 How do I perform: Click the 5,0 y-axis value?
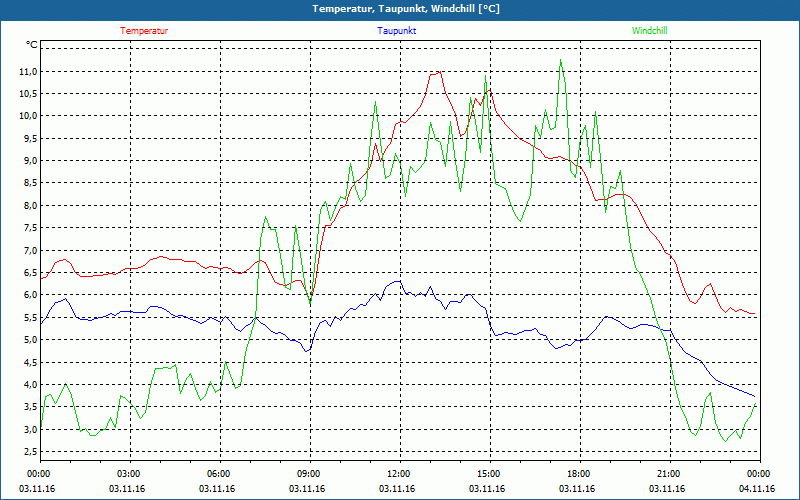pos(29,340)
